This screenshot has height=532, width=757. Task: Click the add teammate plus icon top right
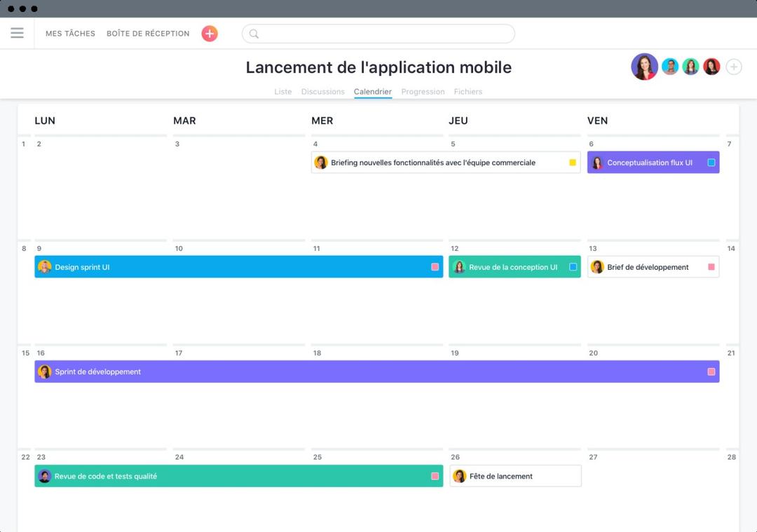click(x=733, y=67)
